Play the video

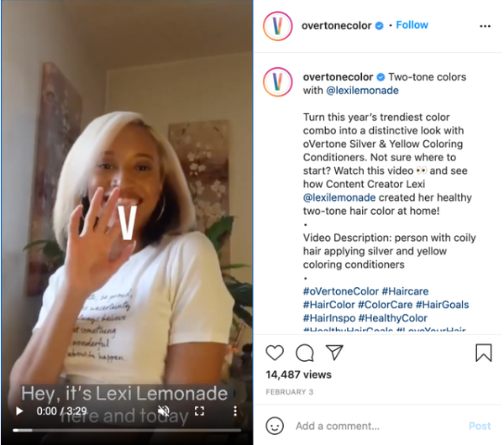19,411
